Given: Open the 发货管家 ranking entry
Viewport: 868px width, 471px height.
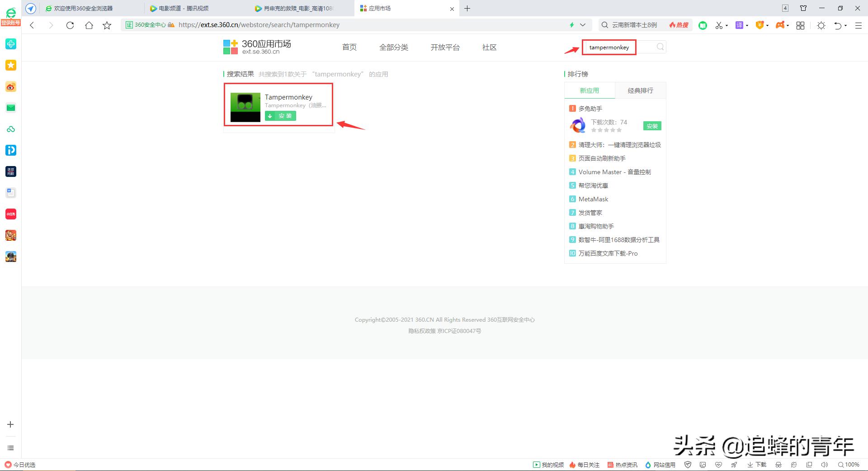Looking at the screenshot, I should (x=590, y=213).
